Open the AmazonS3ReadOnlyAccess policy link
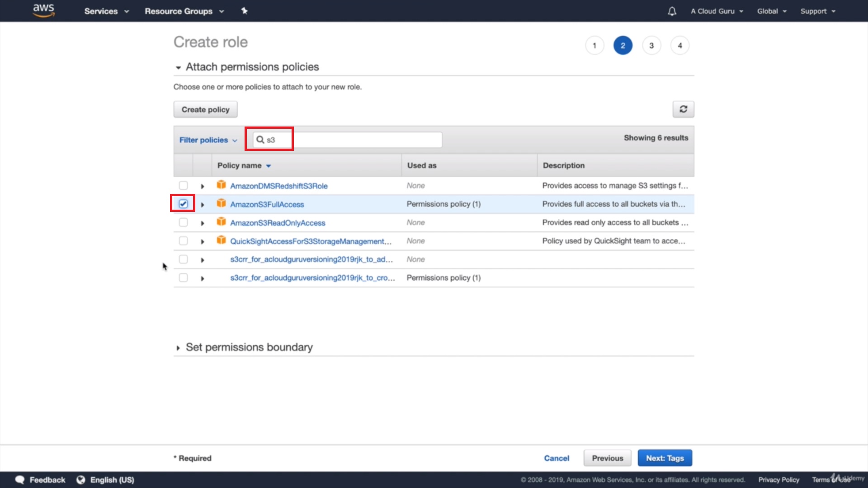Viewport: 868px width, 488px height. (278, 223)
